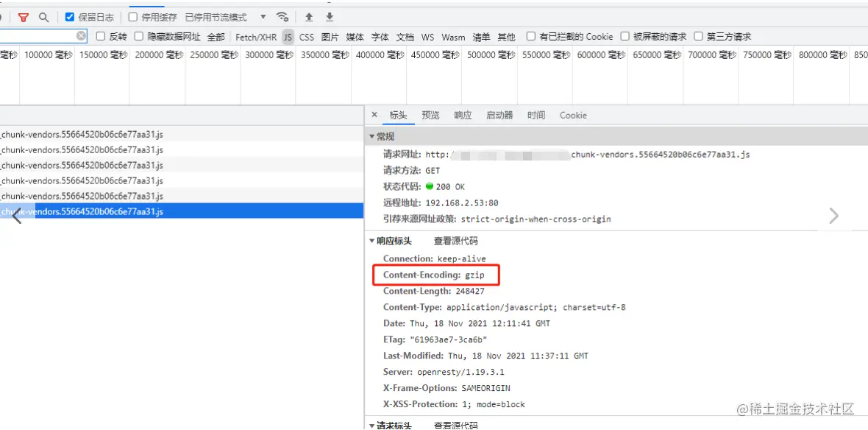Open network conditions wifi-gear icon
Screen dimensions: 868x430
[x=283, y=17]
